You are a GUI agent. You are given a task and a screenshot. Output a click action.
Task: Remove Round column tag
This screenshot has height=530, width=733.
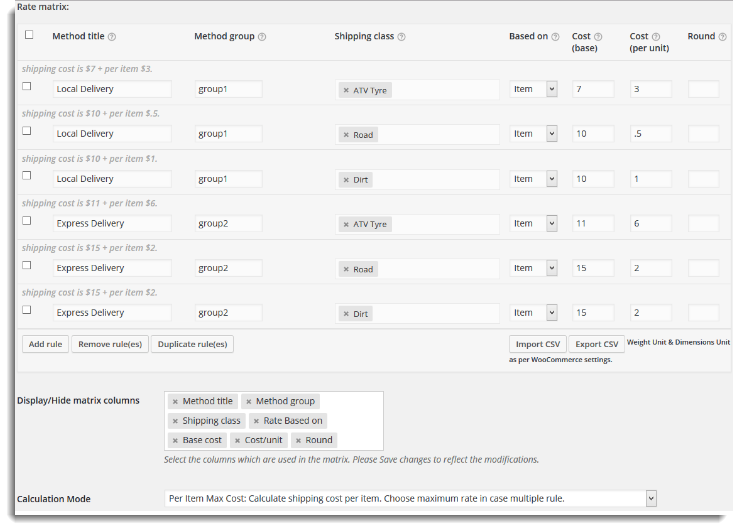(298, 440)
